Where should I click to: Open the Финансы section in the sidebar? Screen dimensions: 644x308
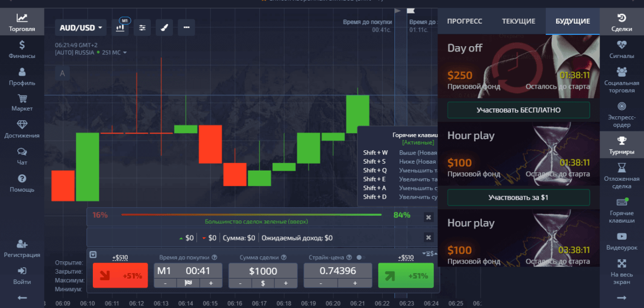point(22,49)
